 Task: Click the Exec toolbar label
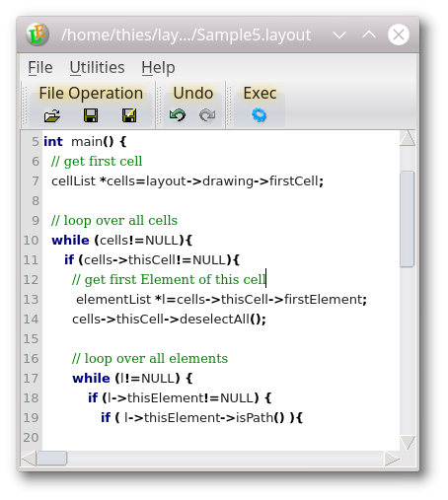[x=260, y=93]
